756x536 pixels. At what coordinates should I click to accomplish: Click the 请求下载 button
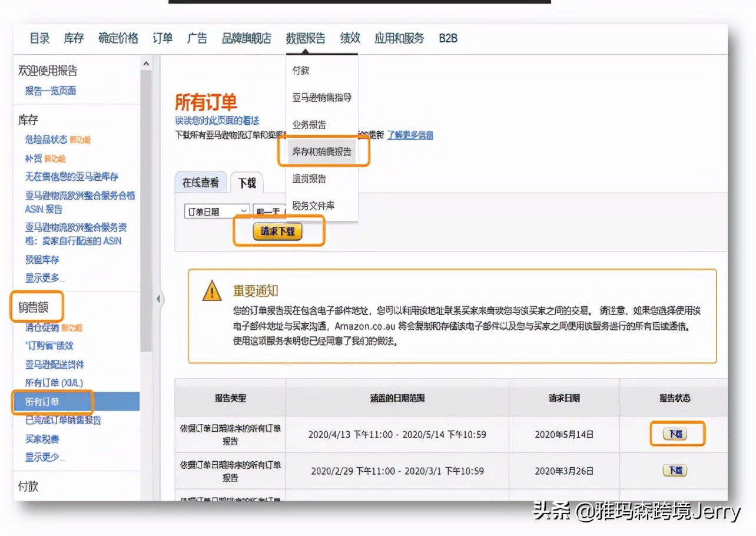pyautogui.click(x=278, y=231)
